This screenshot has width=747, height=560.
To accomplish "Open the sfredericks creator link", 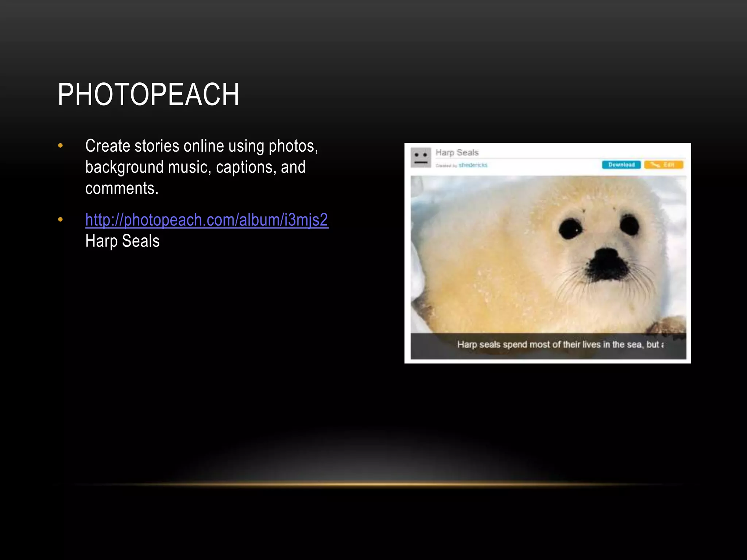I will [473, 165].
